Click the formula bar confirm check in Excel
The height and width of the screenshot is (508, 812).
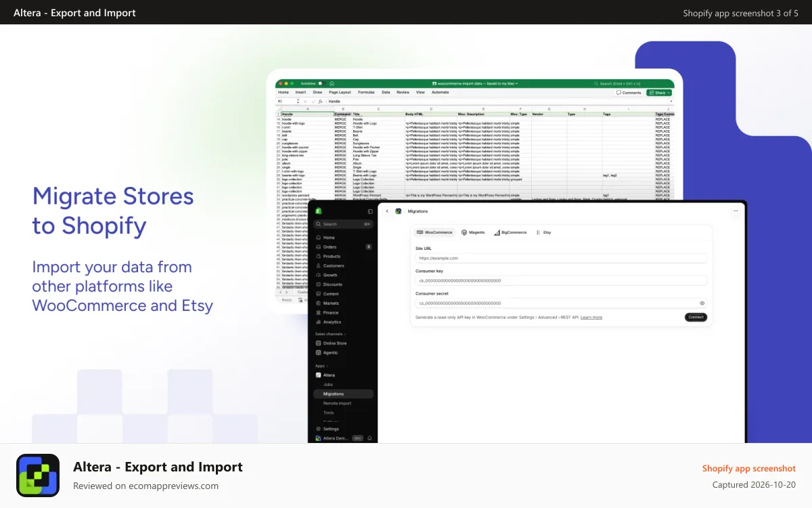pyautogui.click(x=313, y=101)
